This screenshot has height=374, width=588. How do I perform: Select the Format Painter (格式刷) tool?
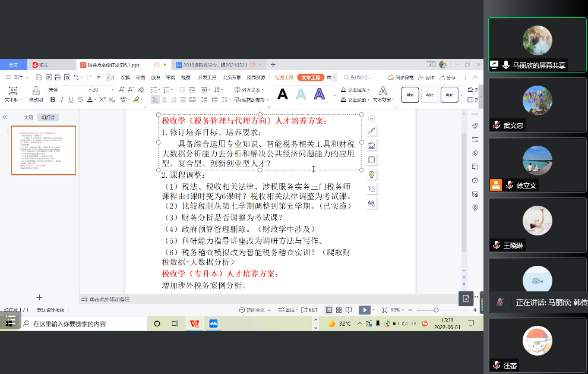click(36, 94)
